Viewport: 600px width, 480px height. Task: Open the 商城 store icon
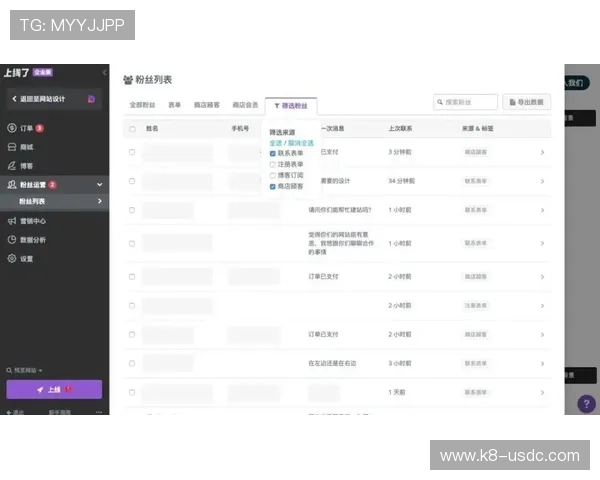pos(12,147)
